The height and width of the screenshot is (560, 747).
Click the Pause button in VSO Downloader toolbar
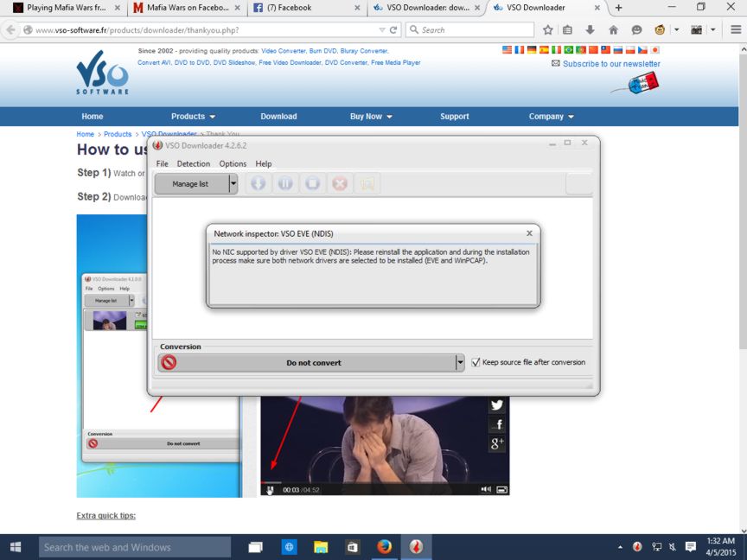click(285, 183)
